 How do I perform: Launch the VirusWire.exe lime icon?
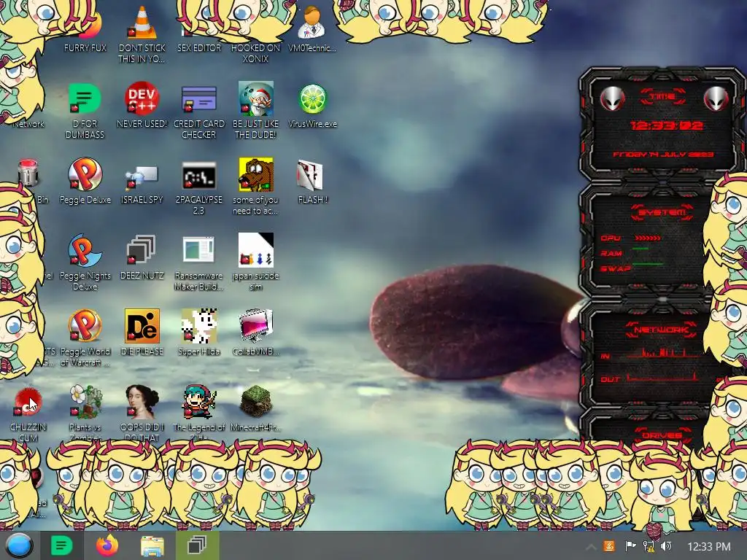coord(312,99)
